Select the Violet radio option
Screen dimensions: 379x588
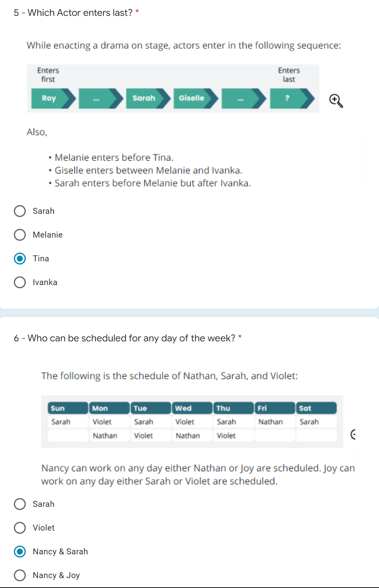click(20, 528)
